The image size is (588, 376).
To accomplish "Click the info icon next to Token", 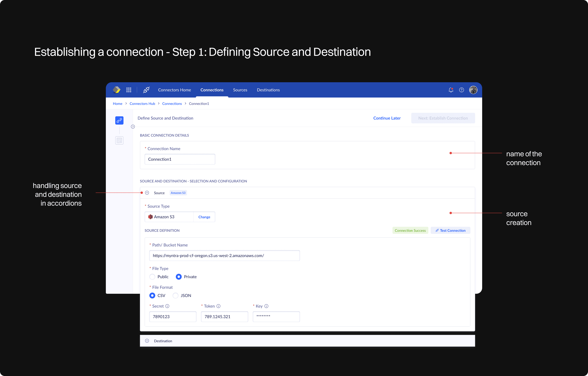I will (218, 306).
